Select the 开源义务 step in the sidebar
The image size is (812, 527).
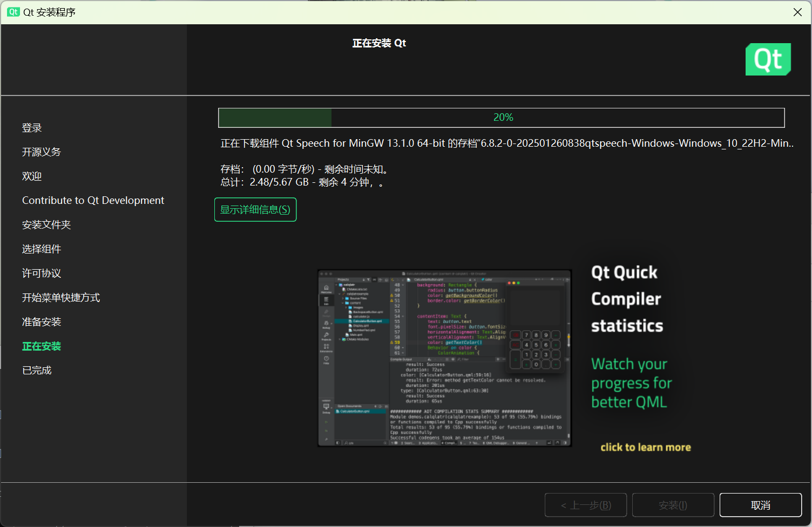[x=41, y=152]
